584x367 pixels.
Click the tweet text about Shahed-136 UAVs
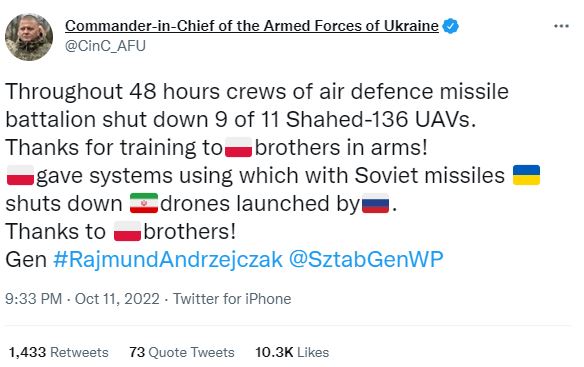pyautogui.click(x=257, y=105)
